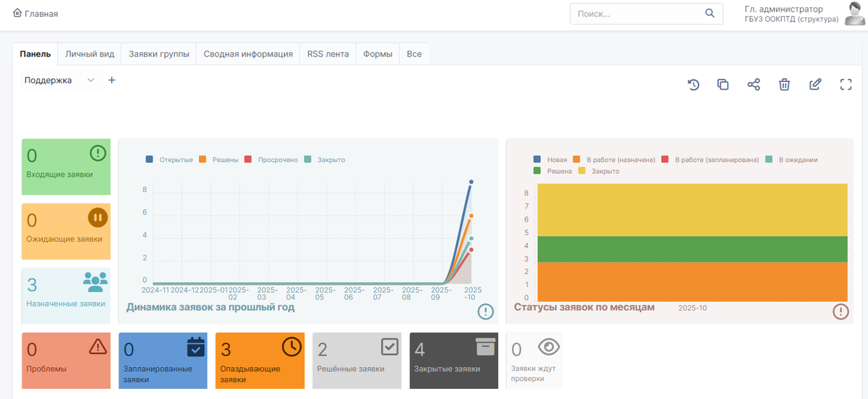Toggle the Закрыто series in line chart legend
Viewport: 868px width, 399px height.
325,159
